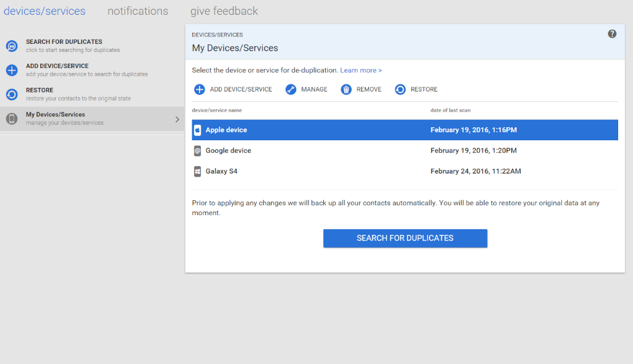The height and width of the screenshot is (364, 633).
Task: Open the devices/services tab
Action: [x=45, y=11]
